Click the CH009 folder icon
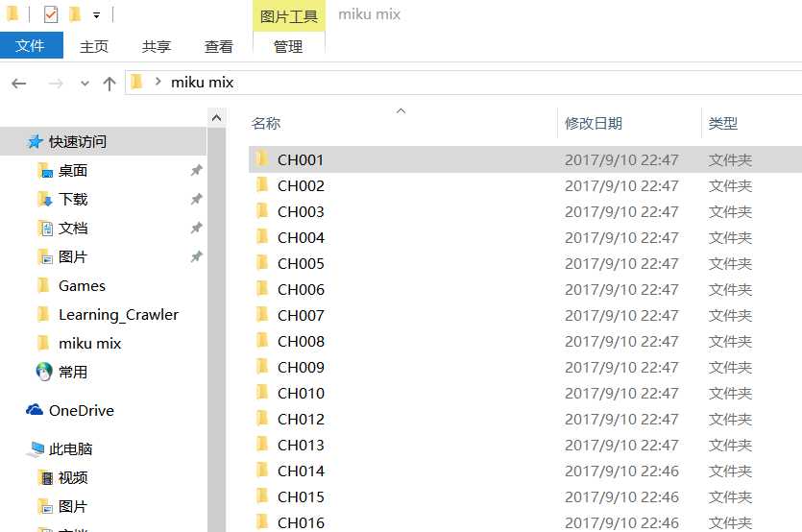 tap(262, 366)
